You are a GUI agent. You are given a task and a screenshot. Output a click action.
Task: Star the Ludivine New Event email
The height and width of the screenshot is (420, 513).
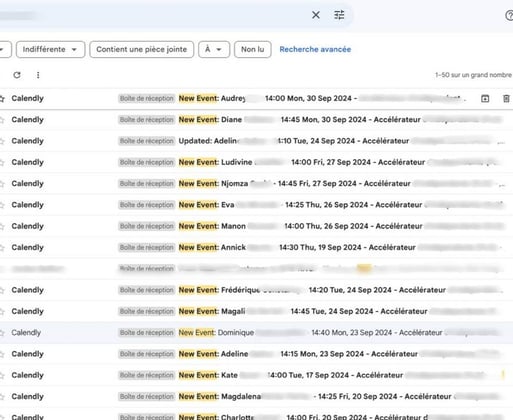click(2, 163)
